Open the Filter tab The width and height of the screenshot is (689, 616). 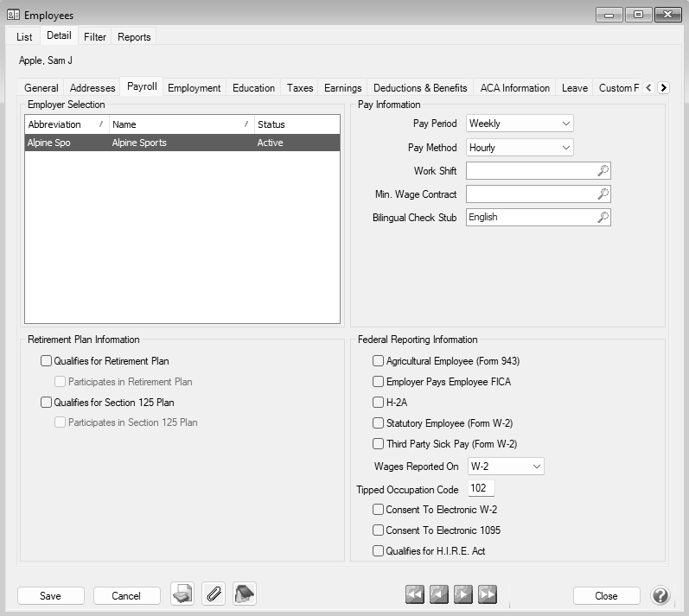tap(95, 37)
